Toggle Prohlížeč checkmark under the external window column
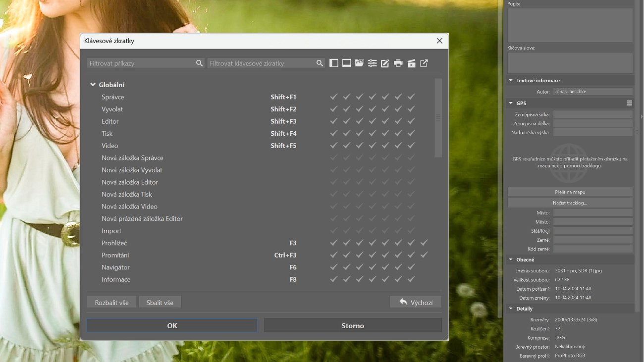This screenshot has height=362, width=644. tap(424, 243)
